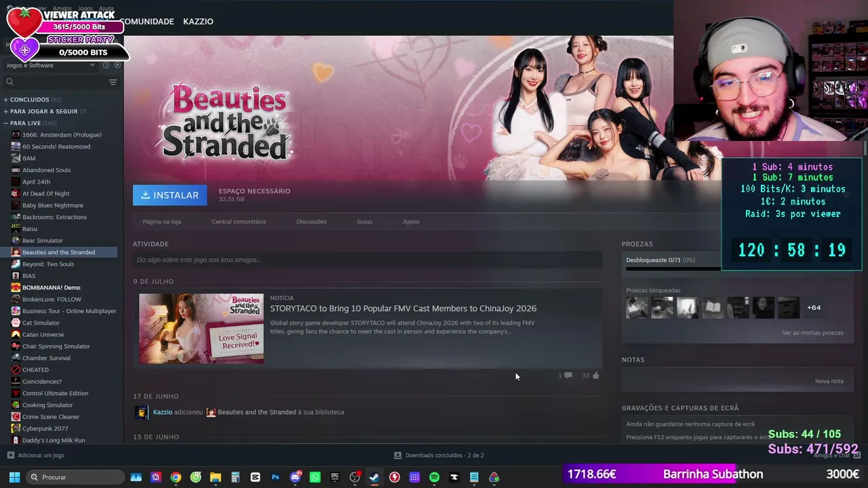Image resolution: width=868 pixels, height=488 pixels.
Task: Select BOMBANANA! Demo in library
Action: (51, 287)
